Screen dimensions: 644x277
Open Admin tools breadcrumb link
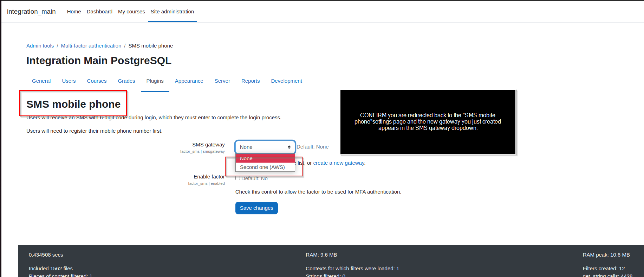click(40, 46)
